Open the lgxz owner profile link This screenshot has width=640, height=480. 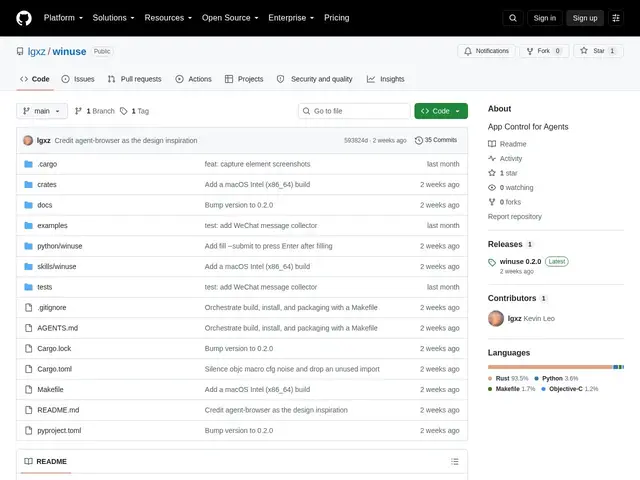point(36,51)
